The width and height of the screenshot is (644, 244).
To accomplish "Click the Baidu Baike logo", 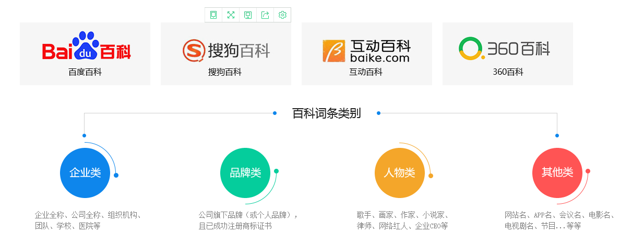I will click(x=86, y=47).
